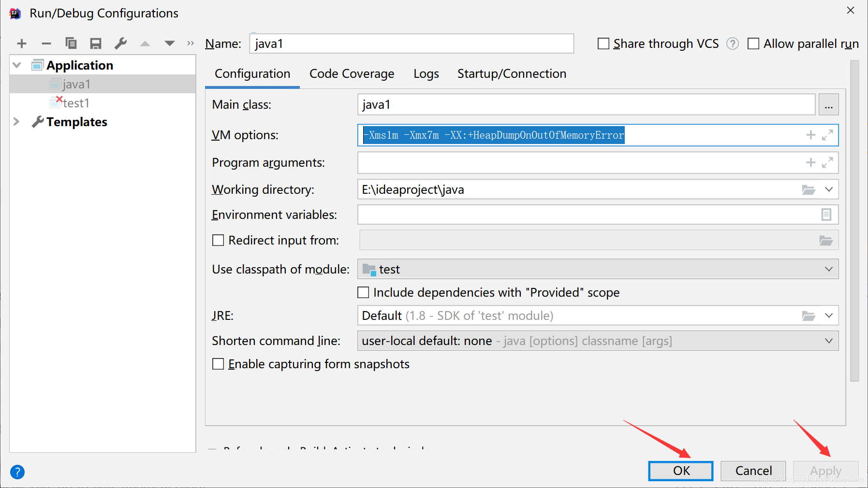Enable capturing form snapshots checkbox
This screenshot has width=868, height=488.
[218, 364]
